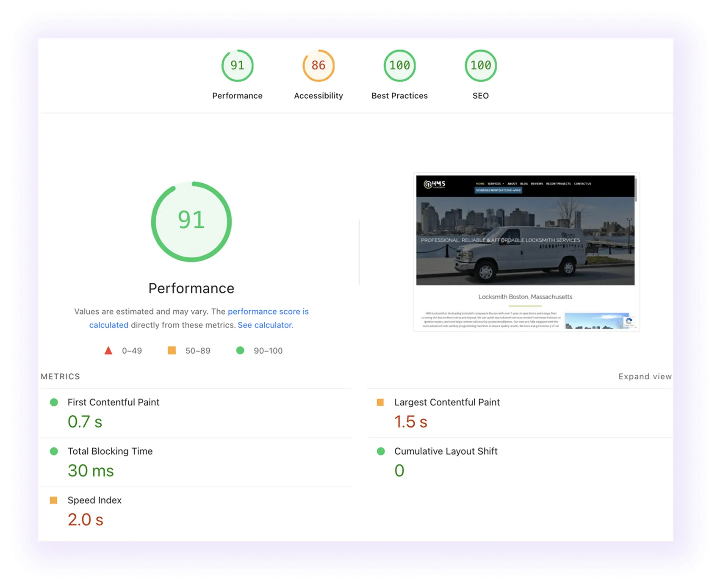
Task: Click the 0.7 s value
Action: pyautogui.click(x=85, y=422)
